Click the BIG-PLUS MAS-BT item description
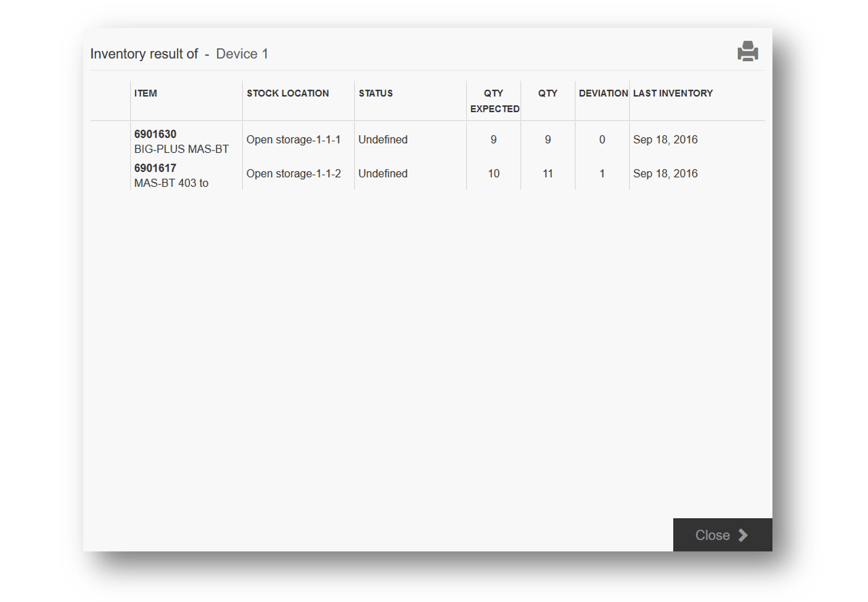Screen dimensions: 868x602 181,149
